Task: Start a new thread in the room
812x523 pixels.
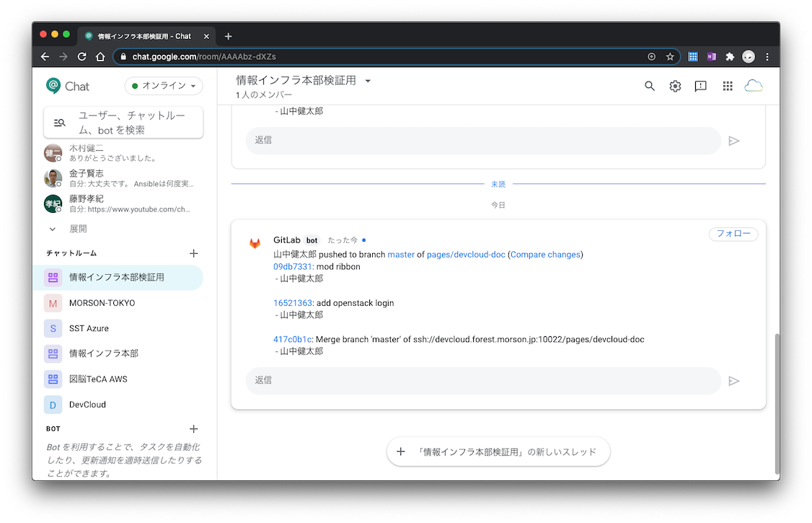Action: point(498,452)
